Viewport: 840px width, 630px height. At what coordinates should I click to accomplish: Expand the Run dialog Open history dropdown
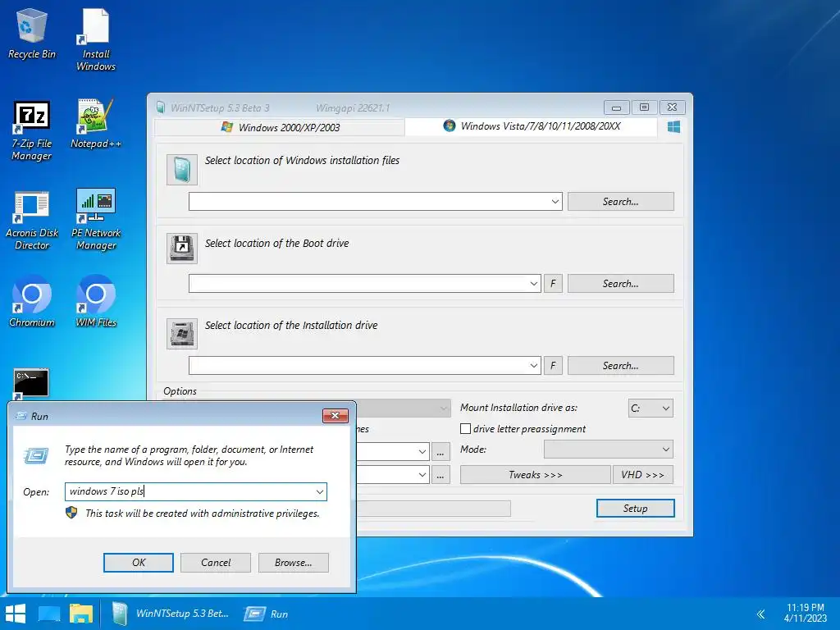point(319,492)
